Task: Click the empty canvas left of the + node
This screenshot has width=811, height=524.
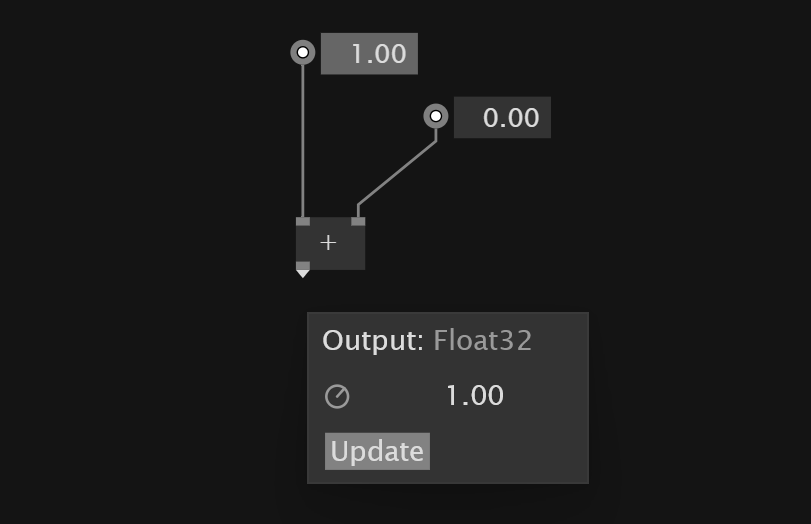Action: (207, 243)
